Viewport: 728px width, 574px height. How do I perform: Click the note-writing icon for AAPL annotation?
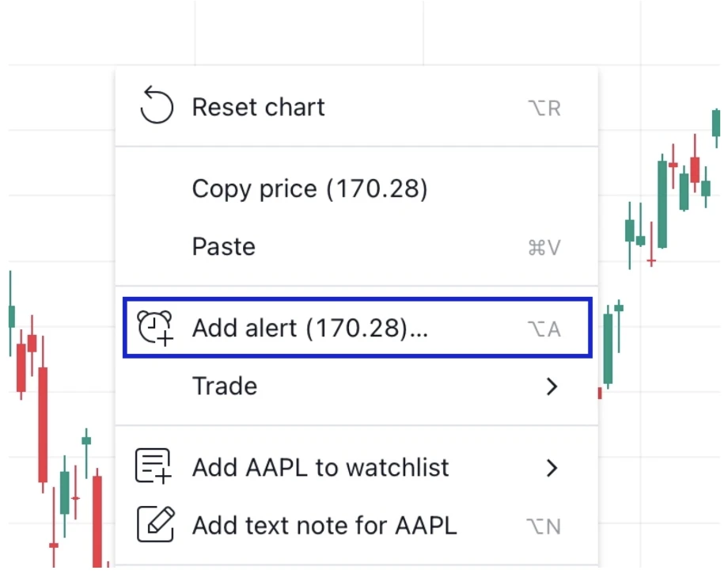tap(157, 525)
